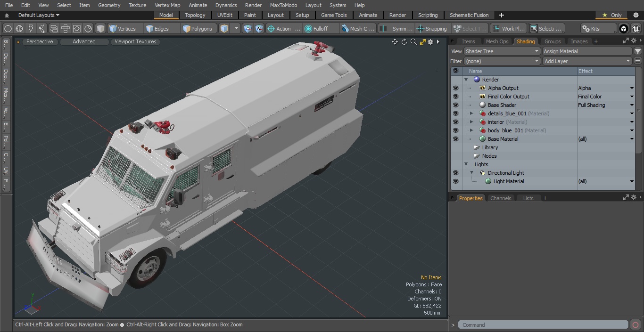
Task: Open the Shader Tree view dropdown
Action: tap(502, 51)
